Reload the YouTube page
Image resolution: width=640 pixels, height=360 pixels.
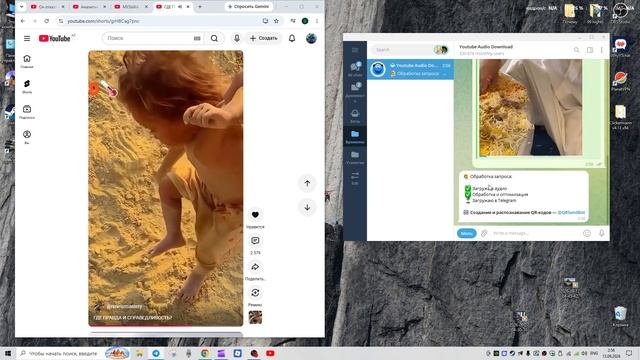47,21
